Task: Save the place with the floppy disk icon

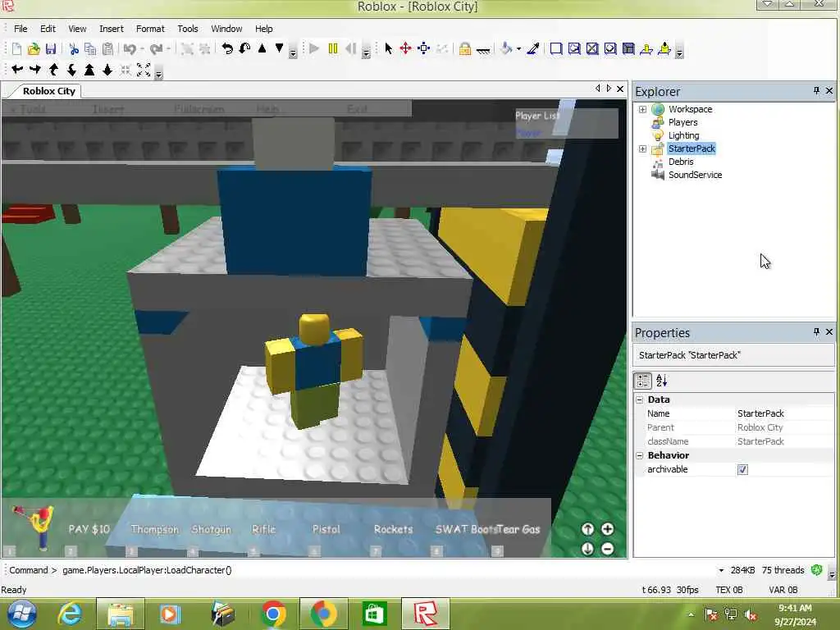Action: 50,49
